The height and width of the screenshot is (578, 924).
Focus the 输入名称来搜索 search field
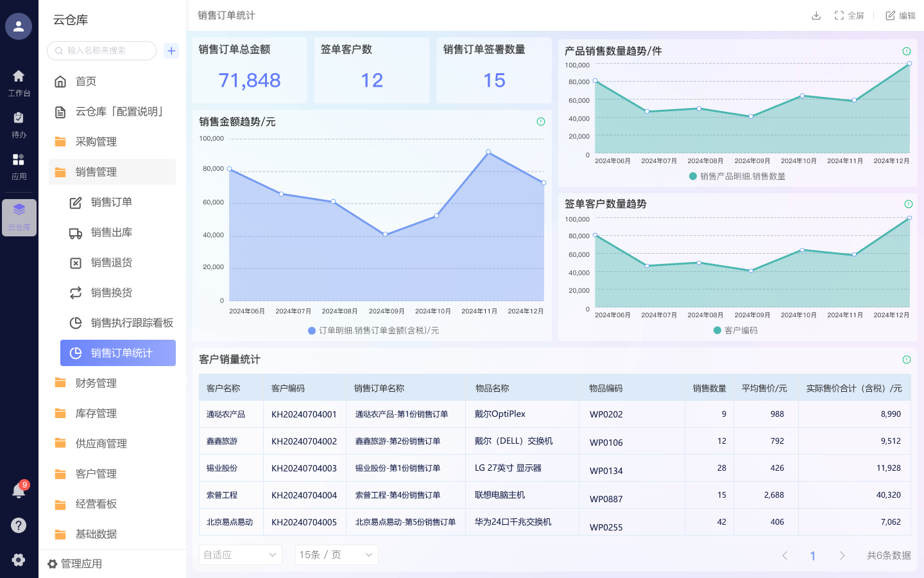(101, 51)
